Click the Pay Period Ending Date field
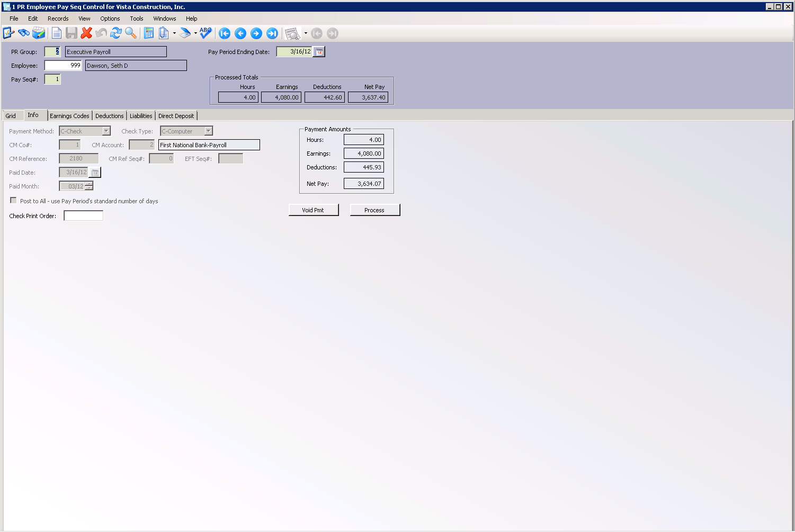The image size is (795, 532). (x=294, y=52)
